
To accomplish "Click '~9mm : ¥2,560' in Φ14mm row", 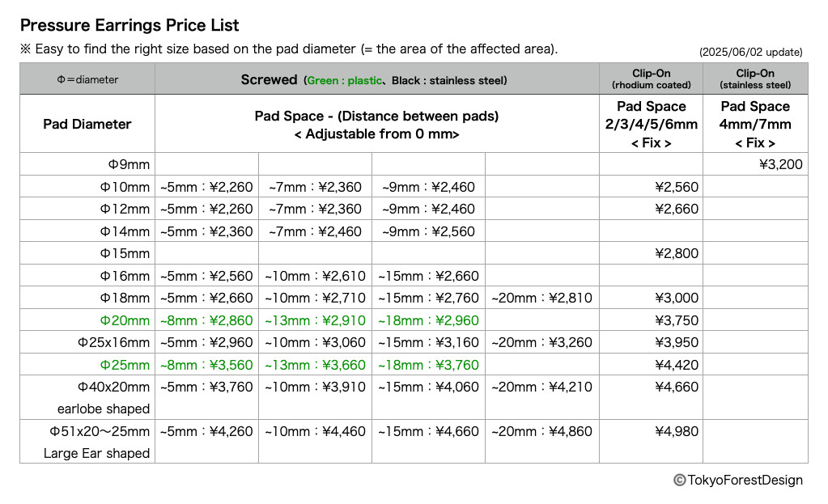I will pos(428,231).
